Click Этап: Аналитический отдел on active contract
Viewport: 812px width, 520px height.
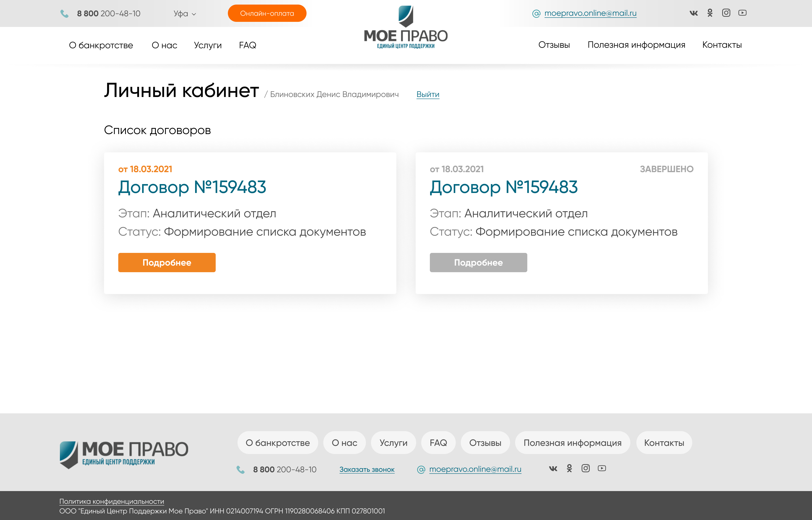tap(197, 213)
